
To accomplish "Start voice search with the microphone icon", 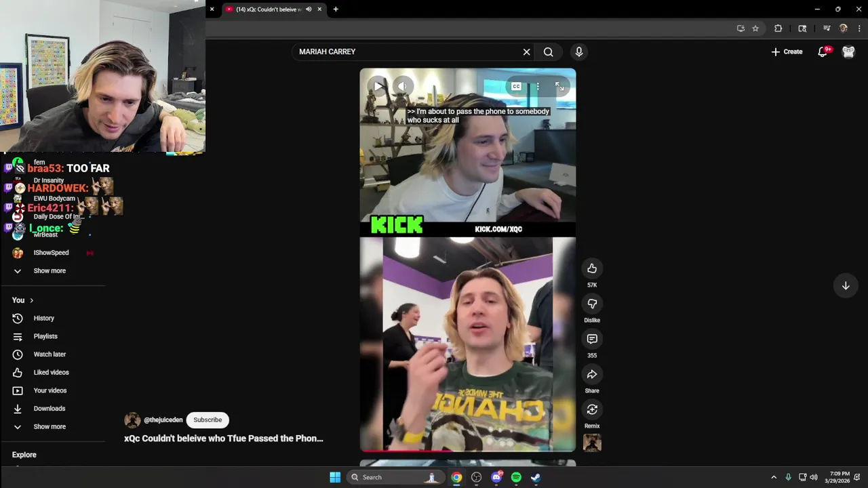I will click(x=578, y=52).
